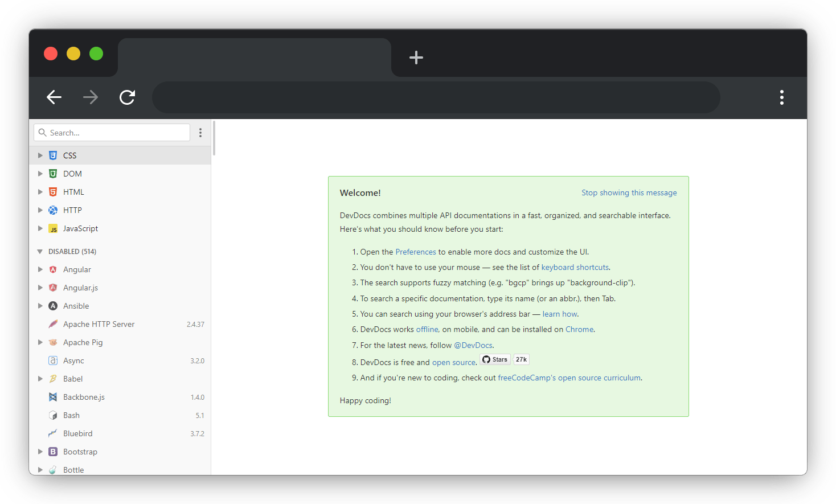The width and height of the screenshot is (836, 504).
Task: Click the search magnifier icon
Action: (42, 132)
